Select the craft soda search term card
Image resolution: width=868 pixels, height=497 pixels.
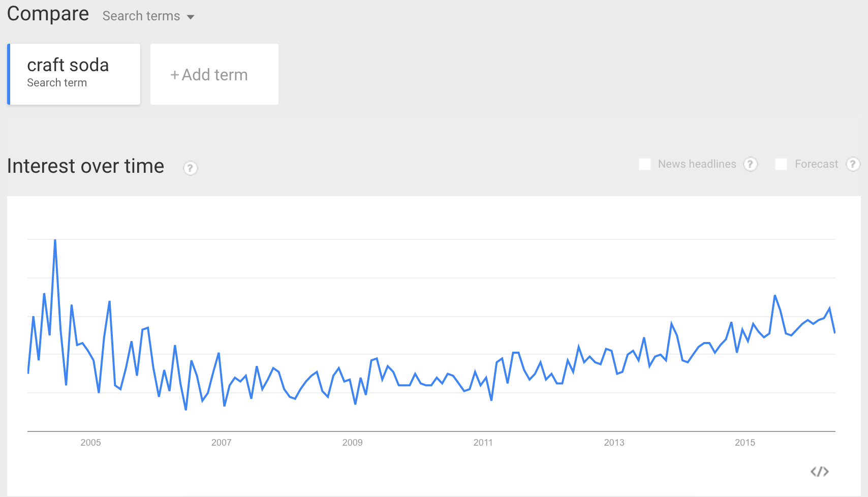[x=74, y=74]
